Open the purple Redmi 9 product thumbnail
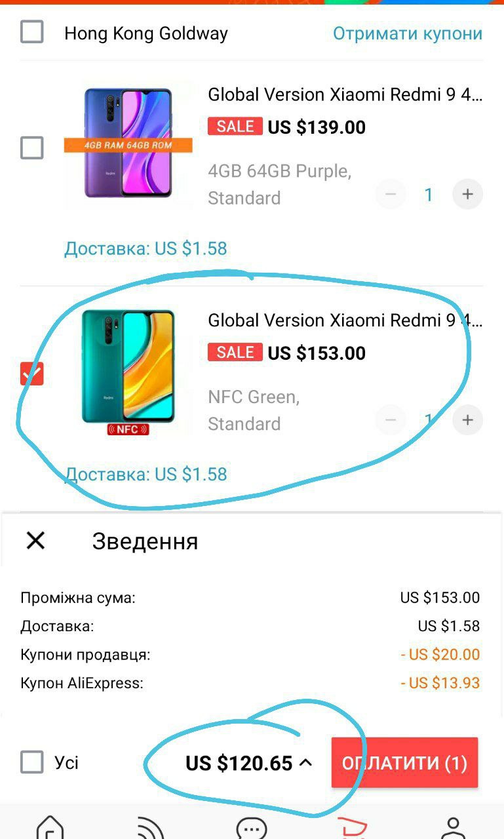 [128, 144]
